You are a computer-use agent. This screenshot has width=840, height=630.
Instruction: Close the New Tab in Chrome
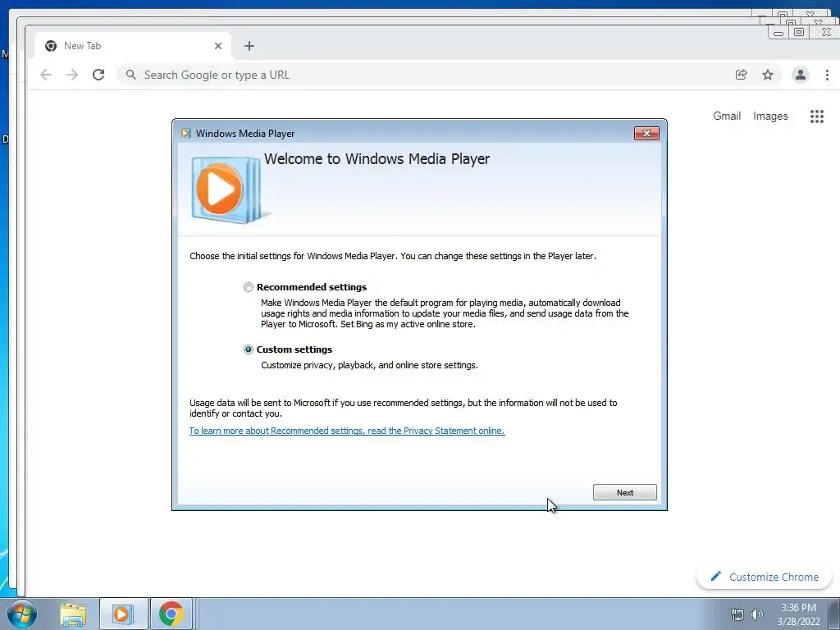(x=218, y=46)
